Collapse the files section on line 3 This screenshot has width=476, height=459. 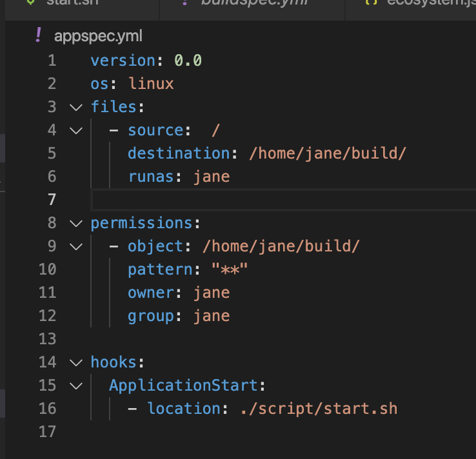click(x=76, y=108)
